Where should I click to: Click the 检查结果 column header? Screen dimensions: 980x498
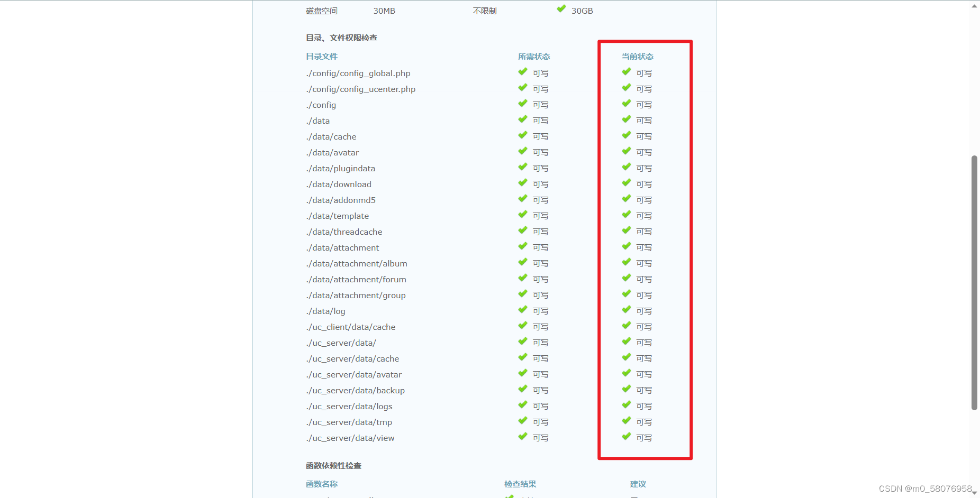(520, 484)
